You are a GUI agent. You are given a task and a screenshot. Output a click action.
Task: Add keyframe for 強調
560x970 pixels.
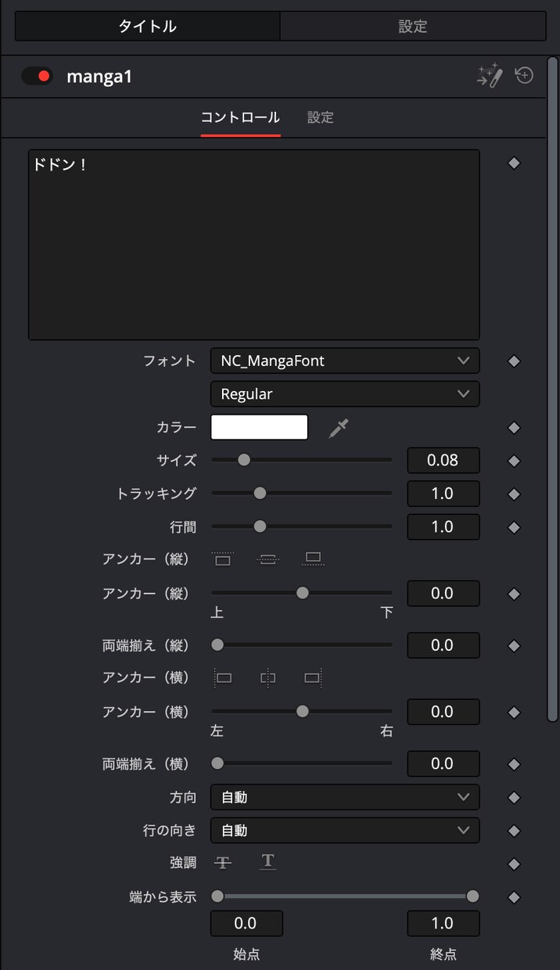point(514,864)
